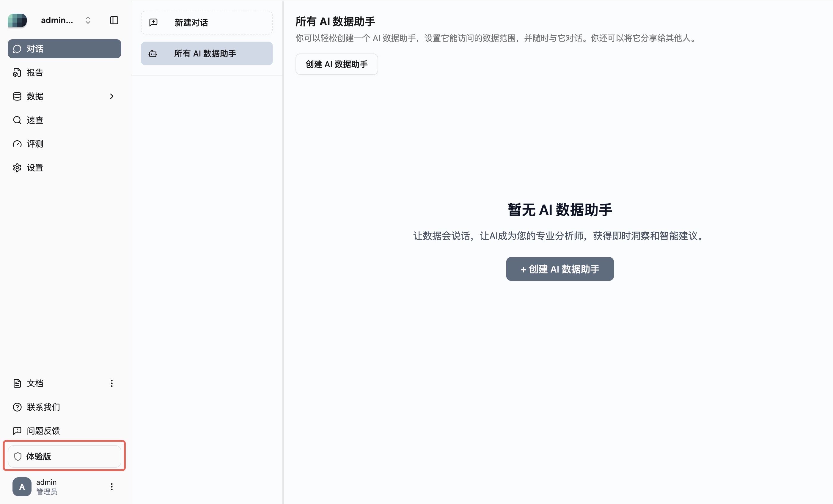833x504 pixels.
Task: Click the + 创建 AI 数据助手 button
Action: (559, 269)
